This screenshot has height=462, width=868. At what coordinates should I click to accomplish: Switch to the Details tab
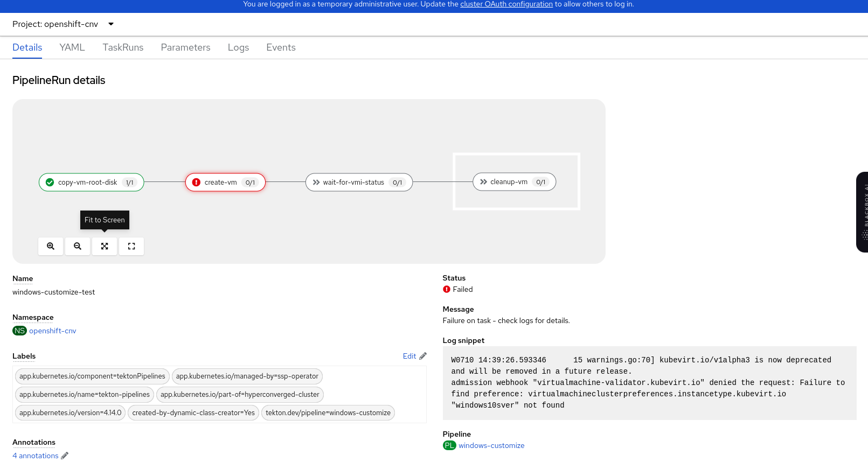point(27,47)
